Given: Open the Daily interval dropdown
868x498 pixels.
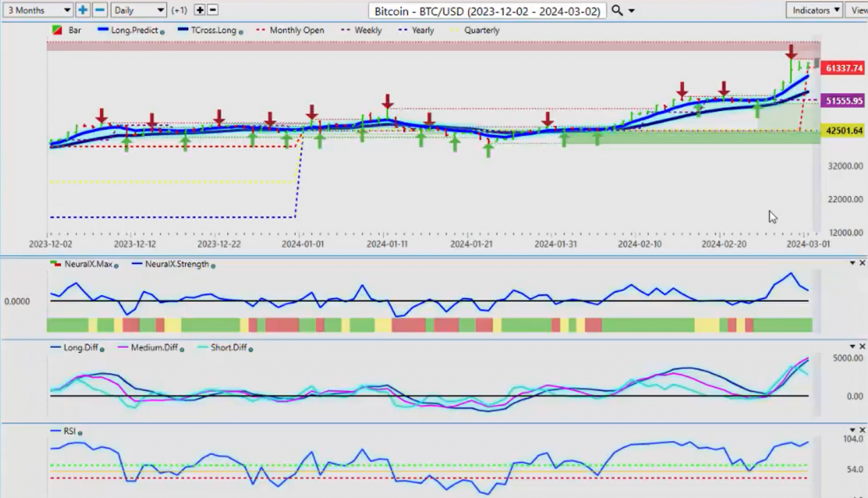Looking at the screenshot, I should 138,10.
